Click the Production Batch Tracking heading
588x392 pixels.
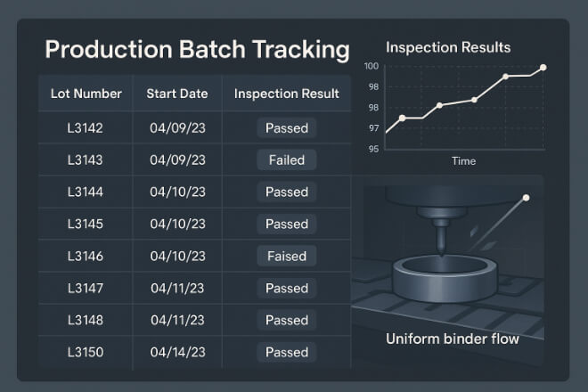point(196,50)
